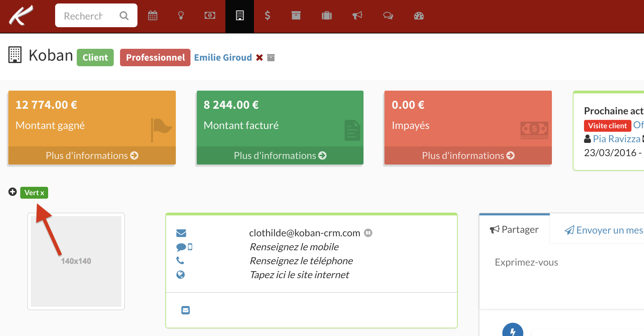Open Emilie Giroud's profile link

223,58
